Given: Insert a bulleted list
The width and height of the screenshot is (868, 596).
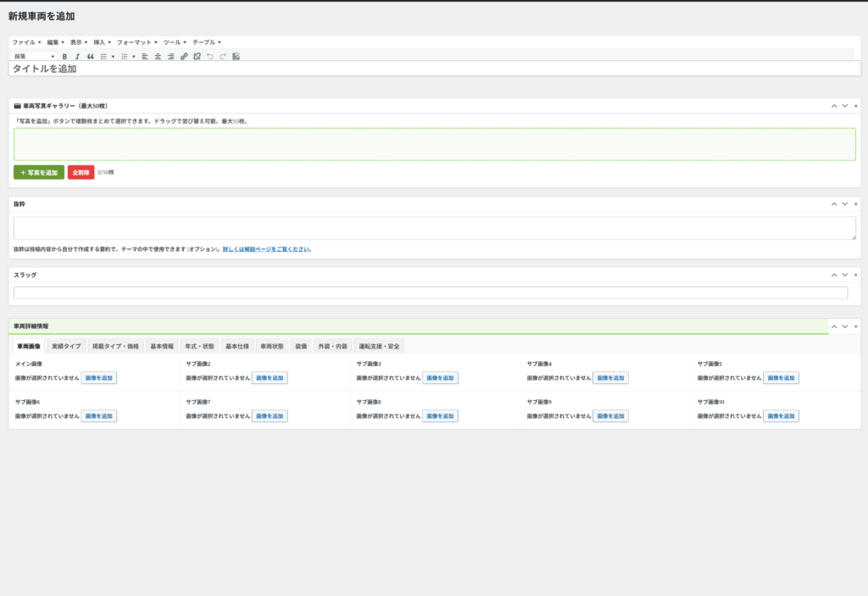Looking at the screenshot, I should tap(103, 57).
